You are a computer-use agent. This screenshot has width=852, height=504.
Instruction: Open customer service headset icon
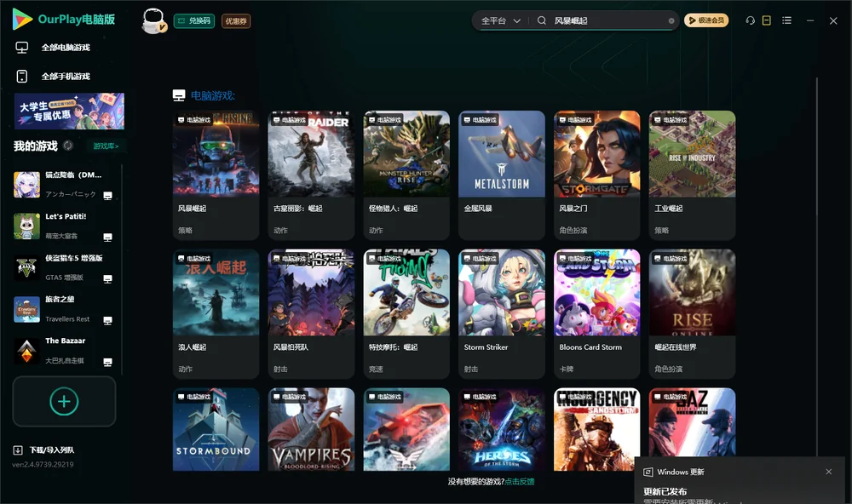pos(751,20)
